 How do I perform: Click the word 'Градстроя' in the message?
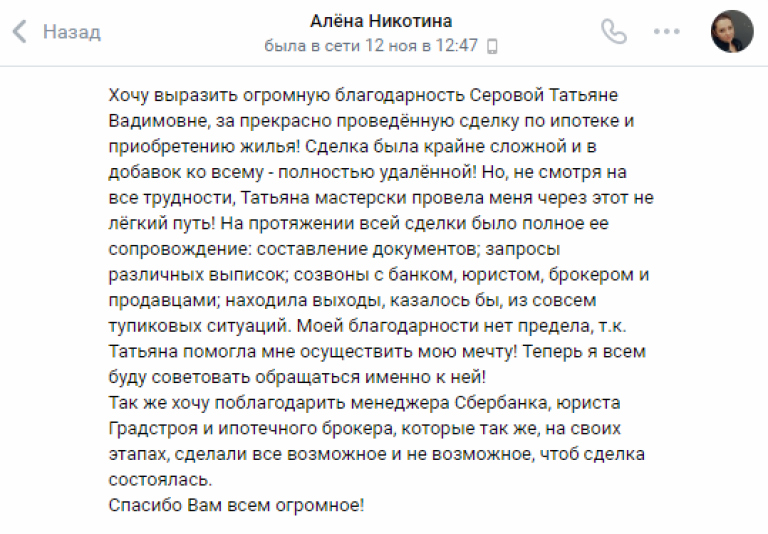point(153,428)
